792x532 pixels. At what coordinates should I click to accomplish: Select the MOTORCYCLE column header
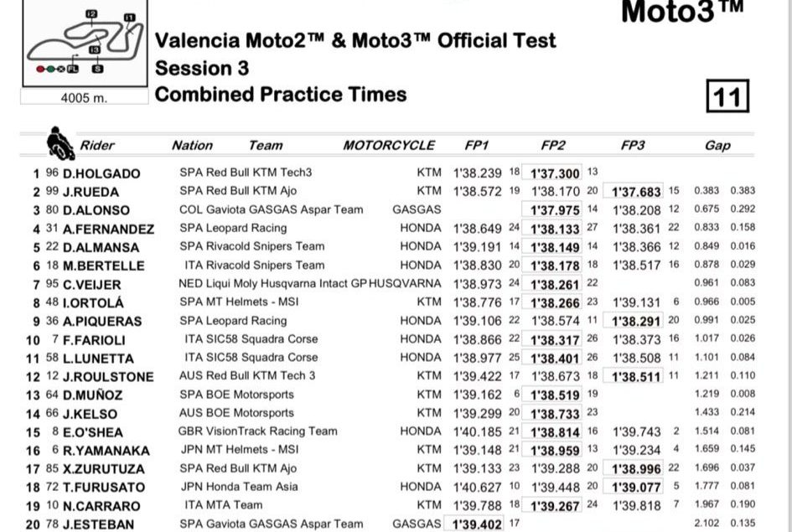click(x=389, y=145)
